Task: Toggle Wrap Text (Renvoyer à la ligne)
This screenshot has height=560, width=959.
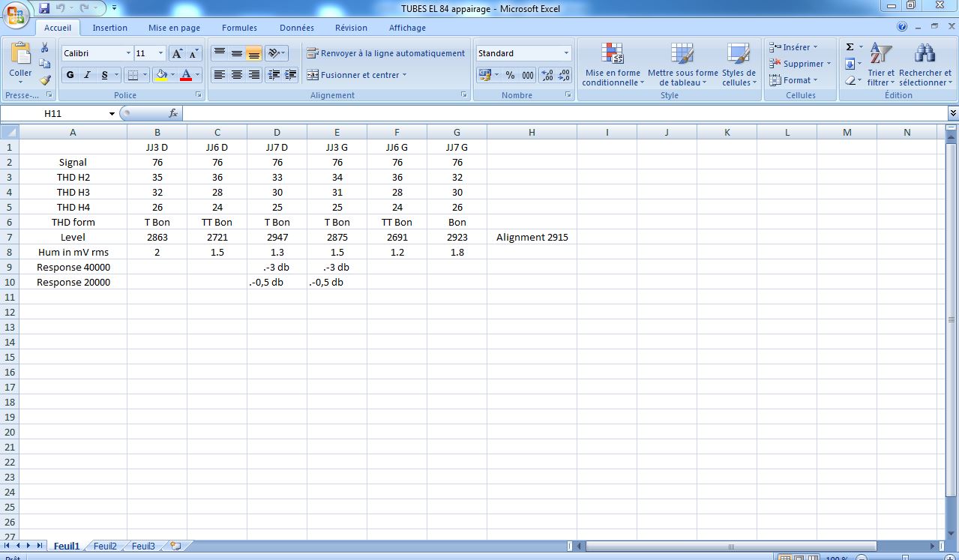Action: coord(386,53)
